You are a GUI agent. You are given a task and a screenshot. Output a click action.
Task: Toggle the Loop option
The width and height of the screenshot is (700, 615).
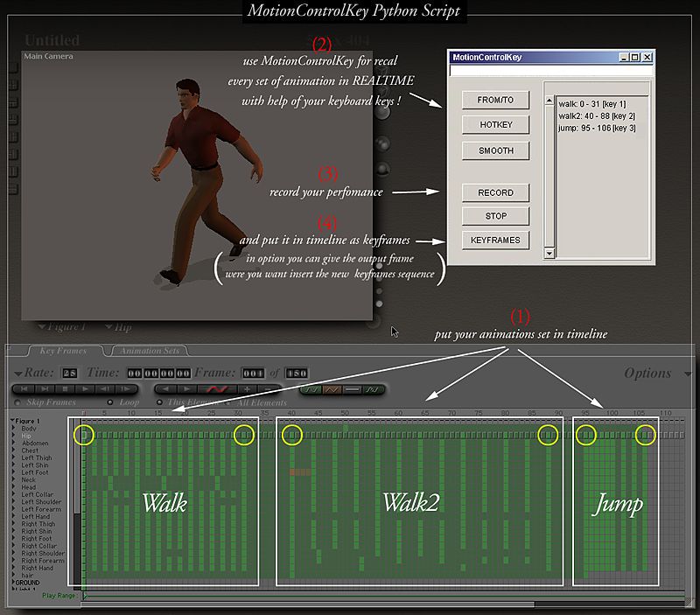click(x=110, y=402)
